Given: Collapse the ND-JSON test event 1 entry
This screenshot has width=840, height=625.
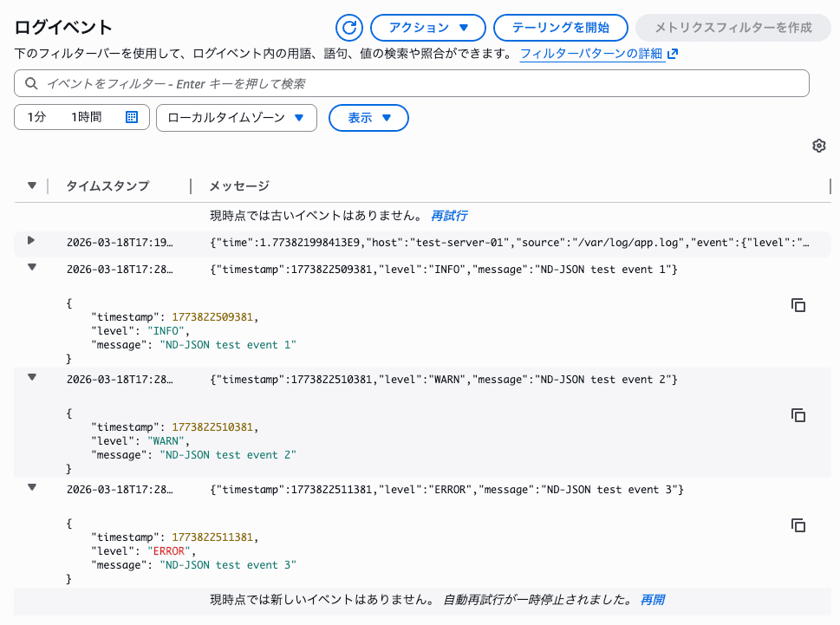Looking at the screenshot, I should [x=32, y=269].
